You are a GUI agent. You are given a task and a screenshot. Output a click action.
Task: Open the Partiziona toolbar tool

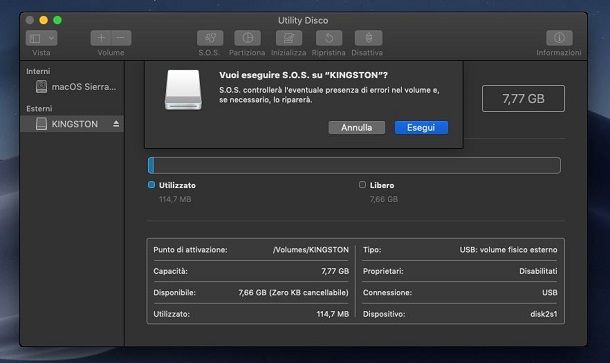pos(247,38)
